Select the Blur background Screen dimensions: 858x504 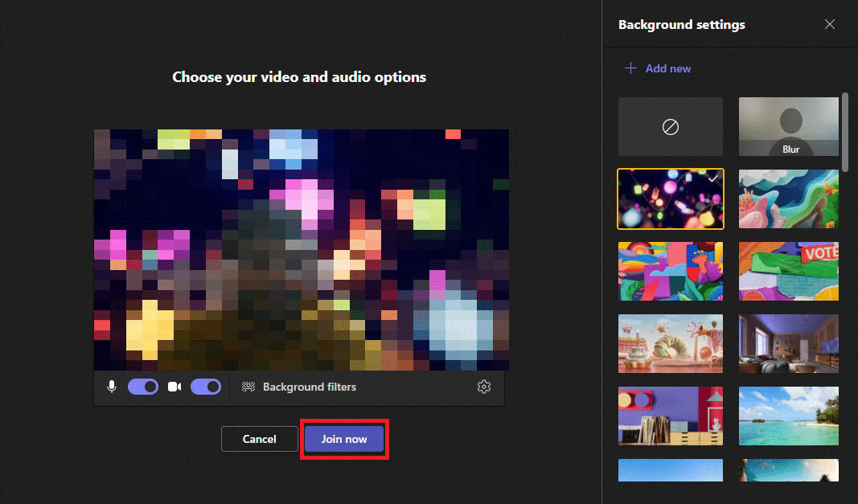[x=789, y=127]
